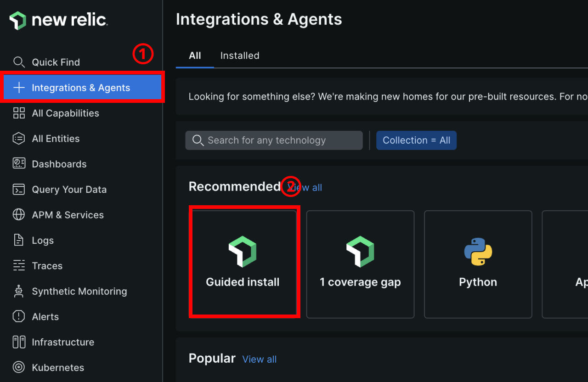Select the Python integration card
588x382 pixels.
[478, 264]
